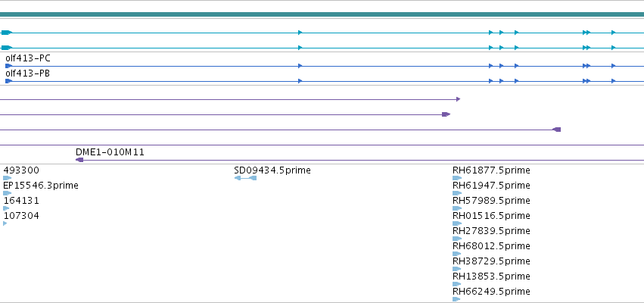644x303 pixels.
Task: Click the RH27839.5prime arrow glyph
Action: click(x=457, y=239)
